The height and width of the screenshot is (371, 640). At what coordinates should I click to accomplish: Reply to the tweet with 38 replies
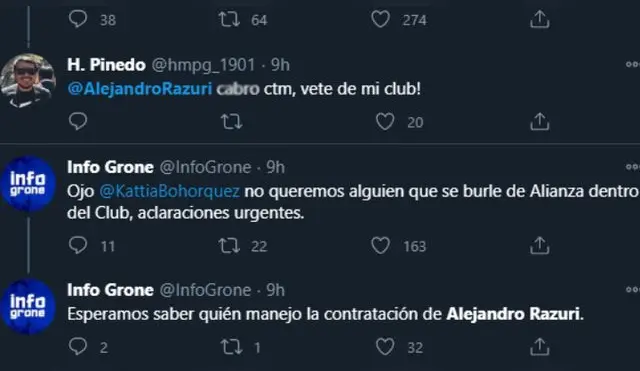pyautogui.click(x=78, y=19)
